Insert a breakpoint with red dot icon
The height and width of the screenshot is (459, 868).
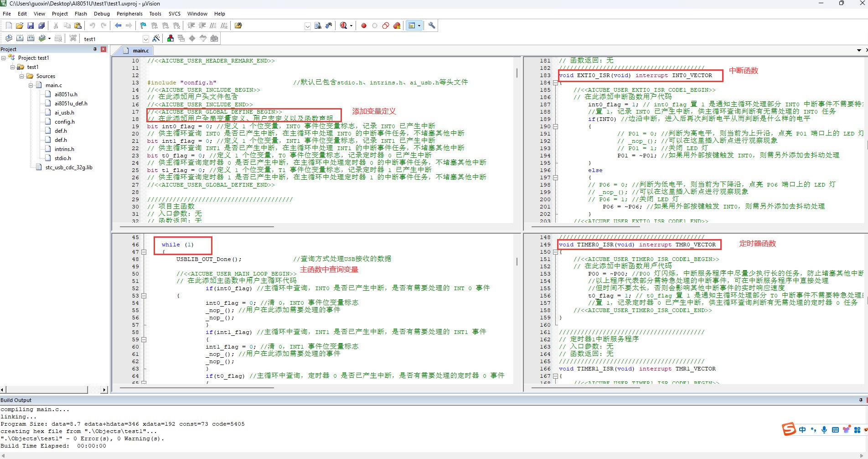364,26
